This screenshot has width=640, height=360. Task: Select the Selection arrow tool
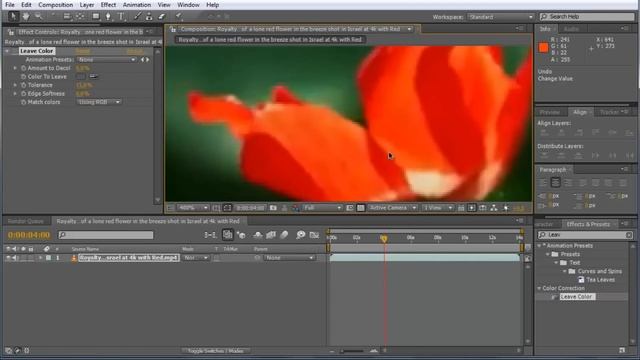coord(13,16)
